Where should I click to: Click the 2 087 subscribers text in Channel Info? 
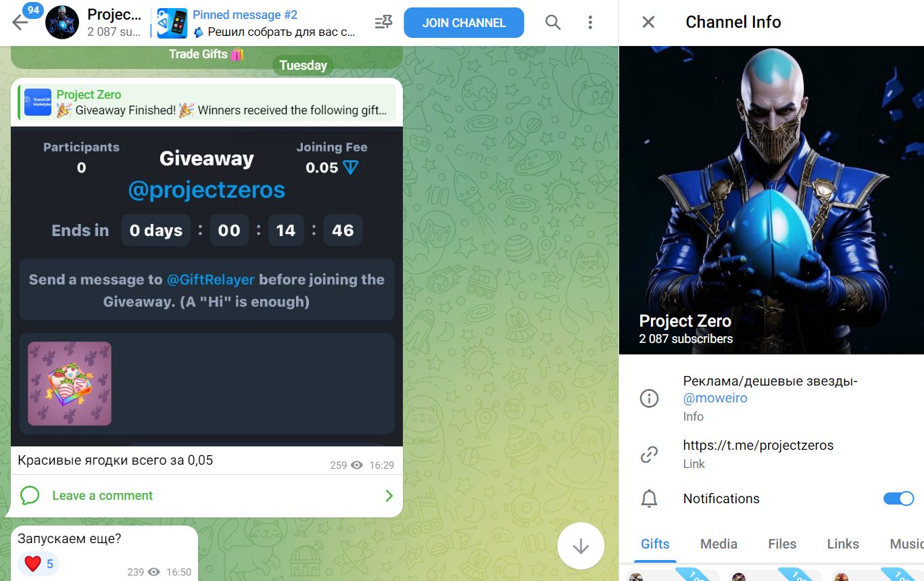click(686, 339)
